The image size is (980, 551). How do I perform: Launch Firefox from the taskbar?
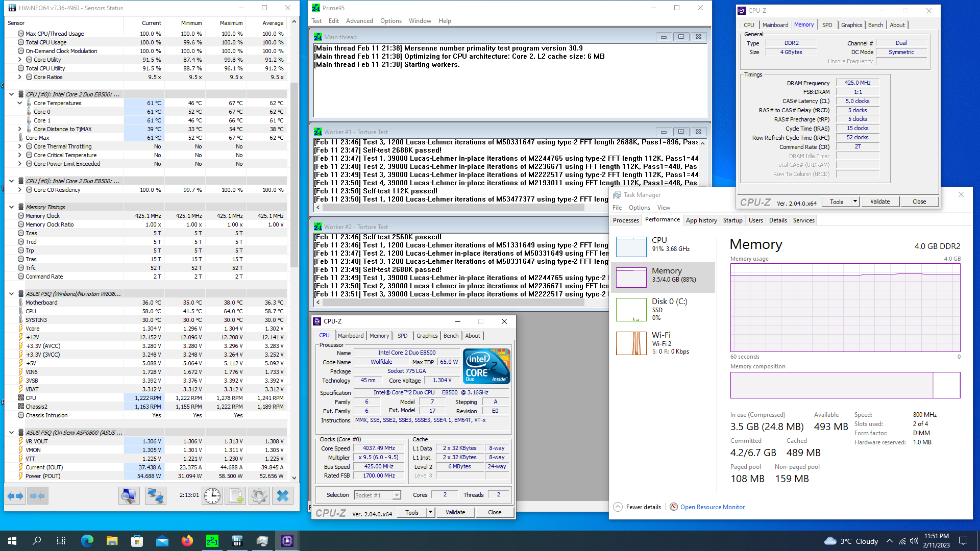click(x=187, y=541)
